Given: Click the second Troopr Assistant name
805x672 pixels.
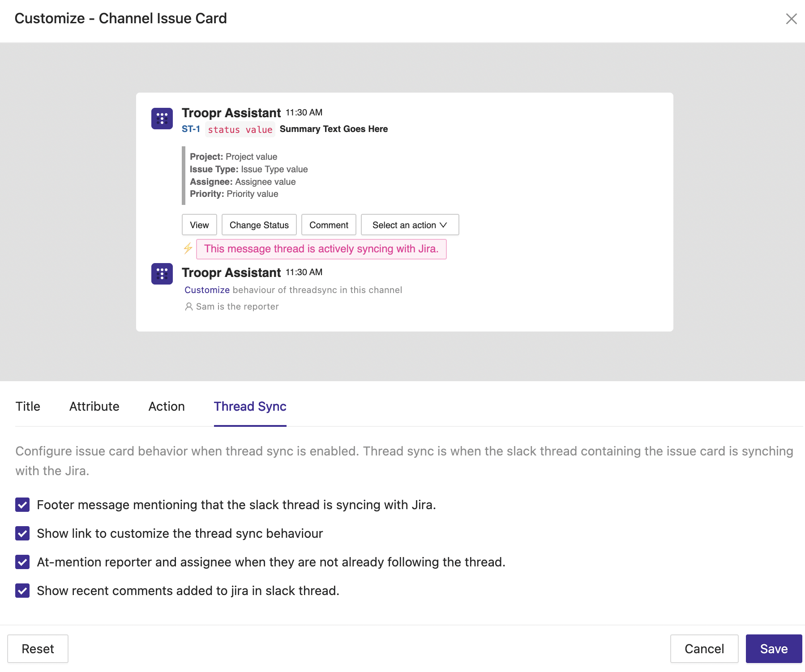Looking at the screenshot, I should (x=231, y=272).
